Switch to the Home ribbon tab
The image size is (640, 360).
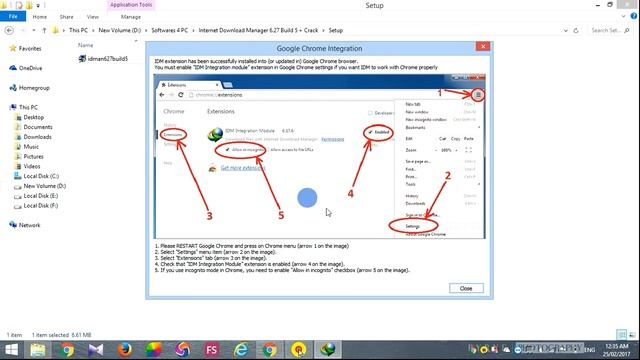coord(40,17)
